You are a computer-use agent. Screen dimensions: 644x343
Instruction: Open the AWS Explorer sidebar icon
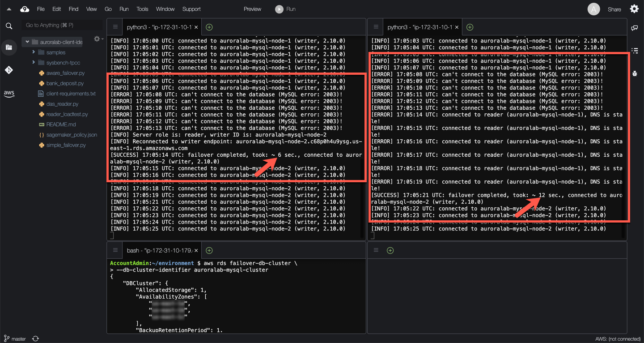coord(9,94)
